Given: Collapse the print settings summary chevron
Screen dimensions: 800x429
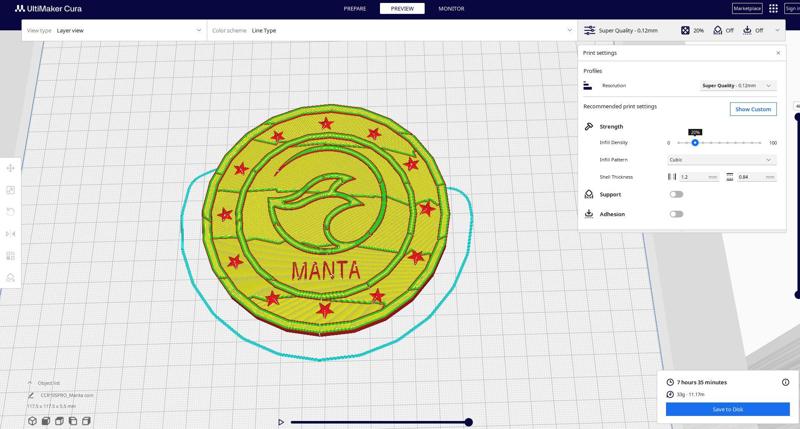Looking at the screenshot, I should (x=778, y=31).
